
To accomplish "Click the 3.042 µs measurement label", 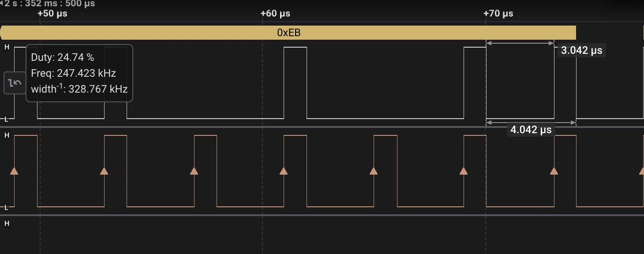I will 581,50.
